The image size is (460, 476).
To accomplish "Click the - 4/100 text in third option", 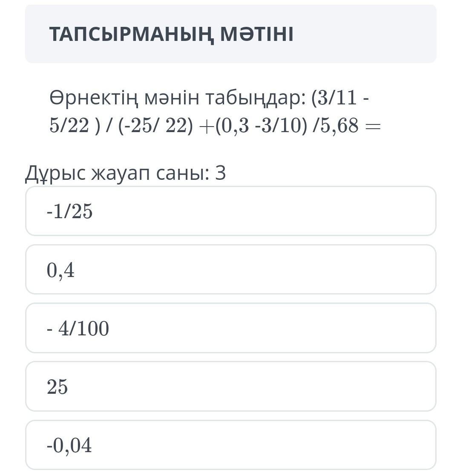I will click(78, 328).
